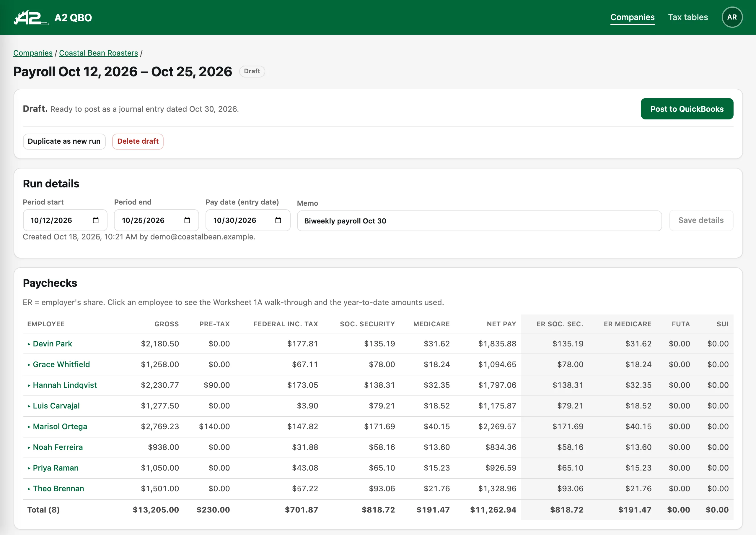This screenshot has width=756, height=535.
Task: Select Priya Raman's gross $1,050.00
Action: coord(160,468)
